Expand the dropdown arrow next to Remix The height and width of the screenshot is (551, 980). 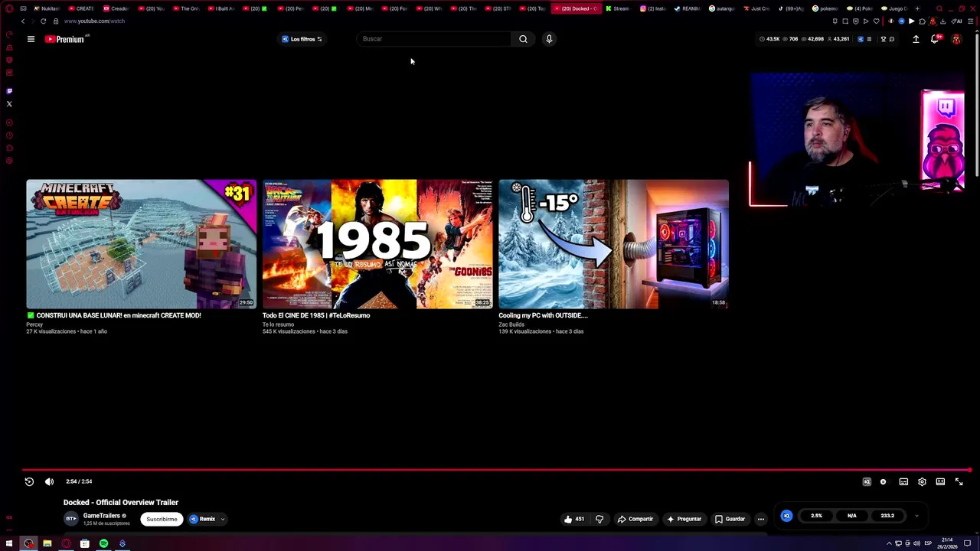(223, 519)
